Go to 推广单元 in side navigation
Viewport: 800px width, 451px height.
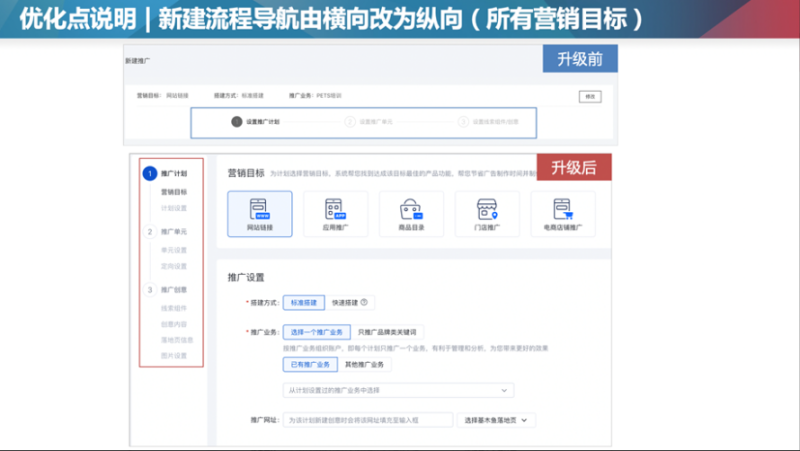click(x=174, y=232)
